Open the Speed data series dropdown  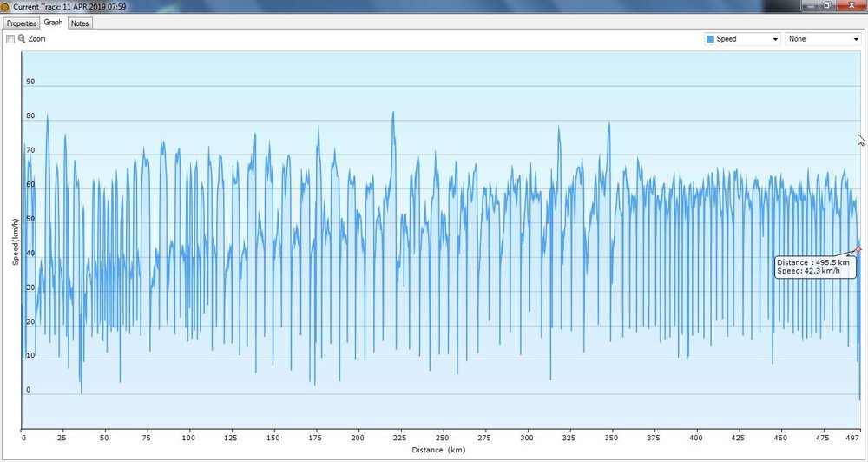[742, 39]
